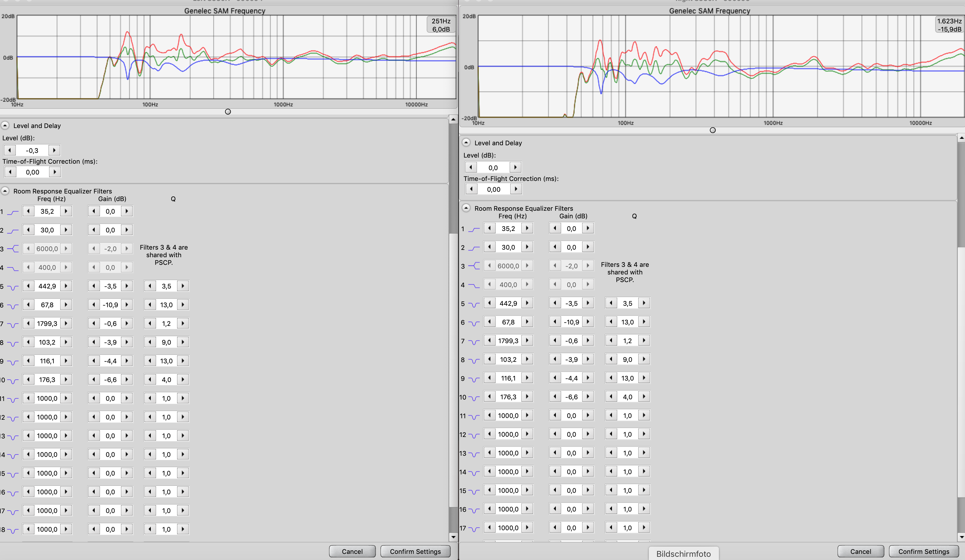Click the Bildschirmfoto label at the bottom
Viewport: 965px width, 560px height.
(x=683, y=554)
